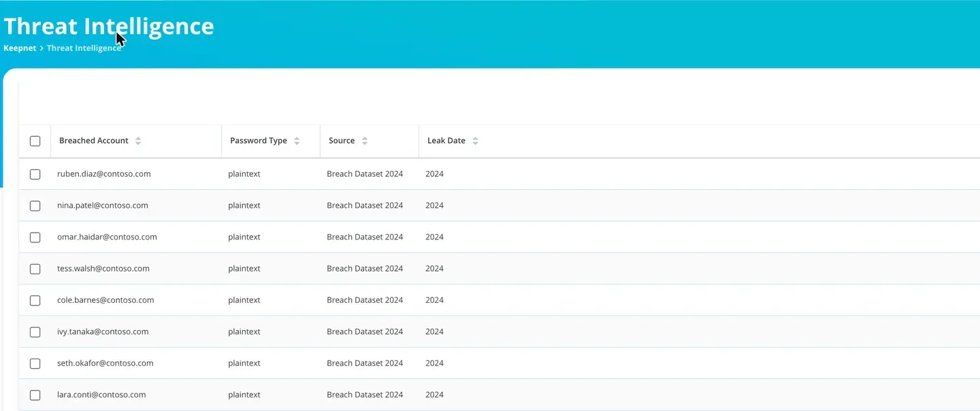The height and width of the screenshot is (411, 980).
Task: Select the nina.patel@contoso.com email cell
Action: 103,205
